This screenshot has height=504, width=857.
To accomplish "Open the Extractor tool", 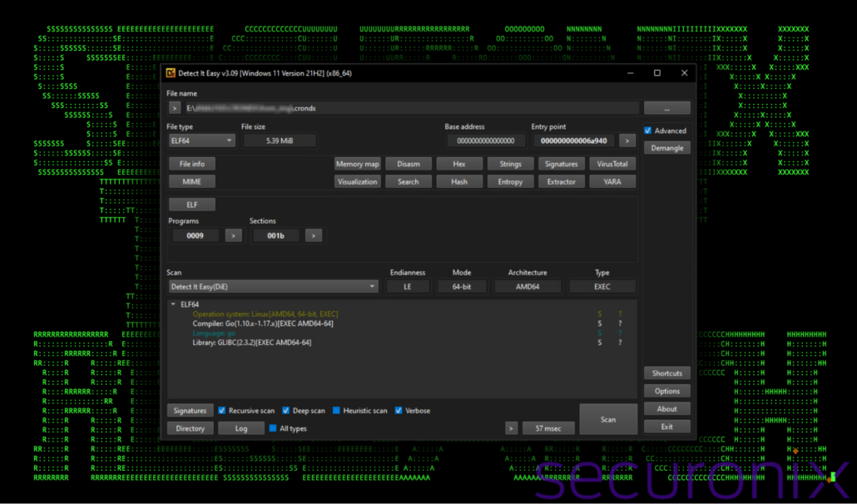I will tap(562, 182).
